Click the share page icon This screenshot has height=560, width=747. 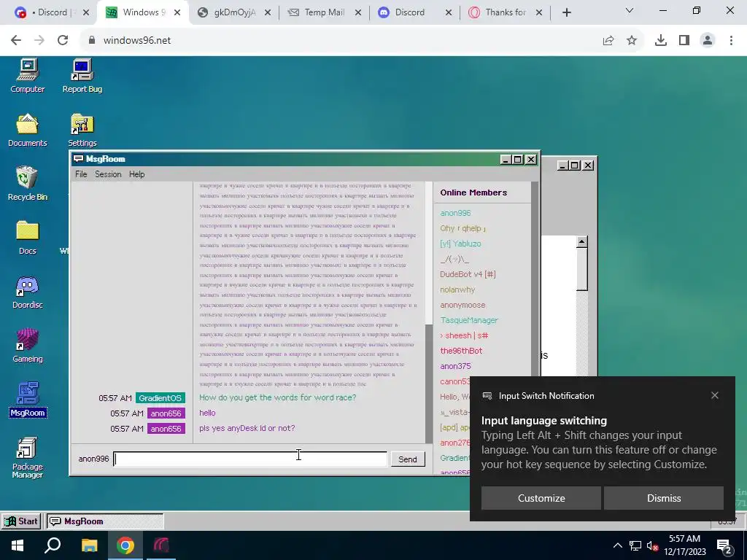(x=608, y=41)
